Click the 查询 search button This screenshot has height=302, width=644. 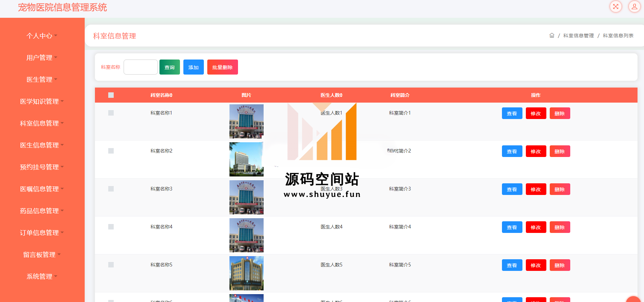tap(170, 67)
